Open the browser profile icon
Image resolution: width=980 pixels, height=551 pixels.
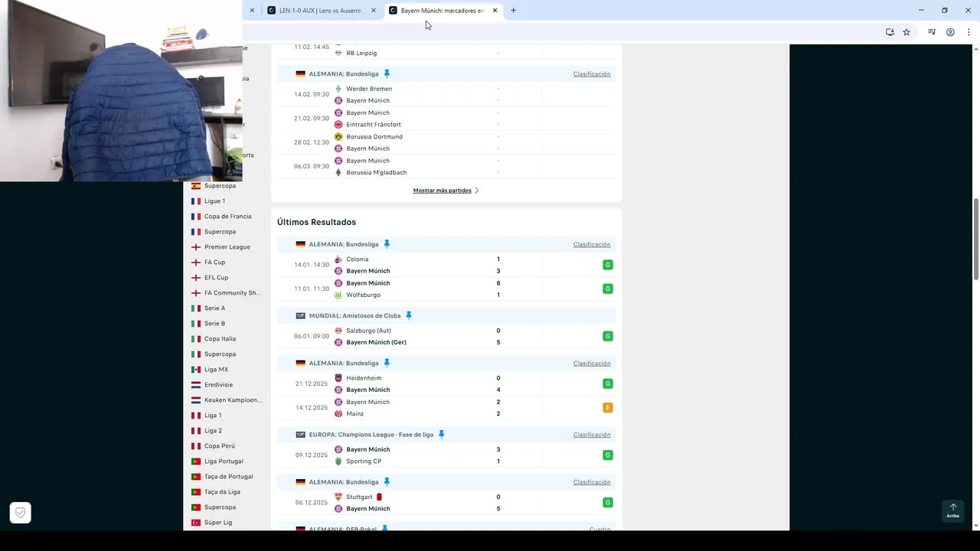(x=950, y=32)
